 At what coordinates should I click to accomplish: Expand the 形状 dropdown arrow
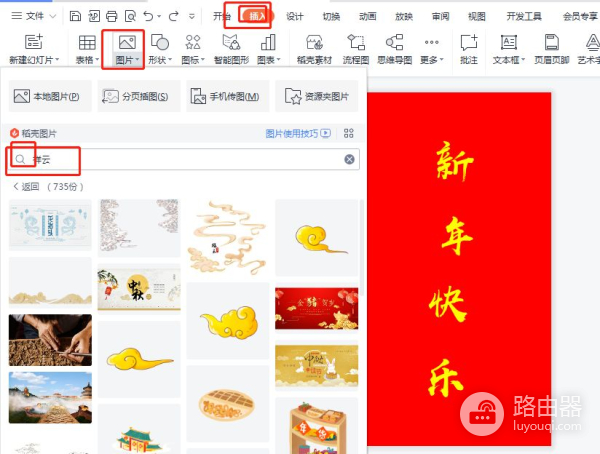point(170,60)
